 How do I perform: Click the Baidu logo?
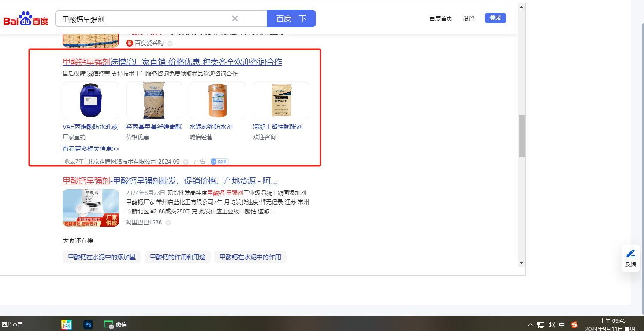[26, 19]
